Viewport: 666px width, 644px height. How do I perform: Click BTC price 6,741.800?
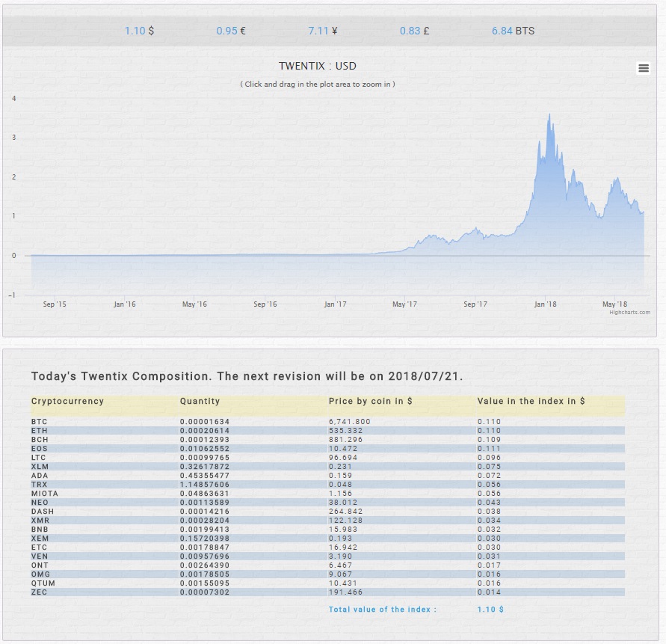pyautogui.click(x=350, y=422)
